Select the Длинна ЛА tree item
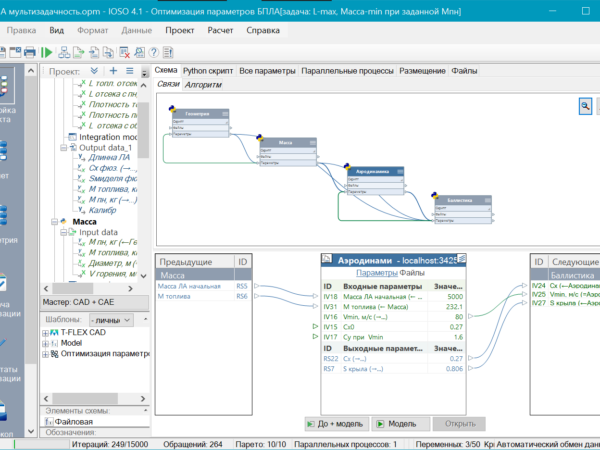 coord(109,157)
